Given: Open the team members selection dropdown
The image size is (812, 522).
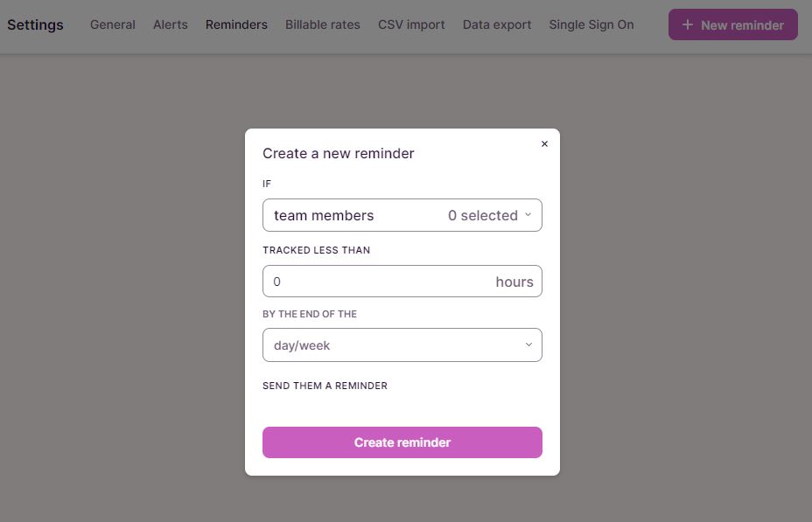Looking at the screenshot, I should pos(402,215).
